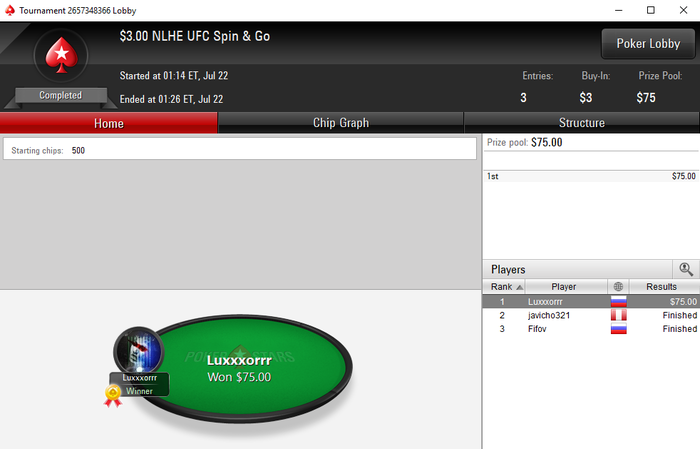Click the Russian flag beside Luxxxorrr
Screen dimensions: 700x449
(619, 302)
